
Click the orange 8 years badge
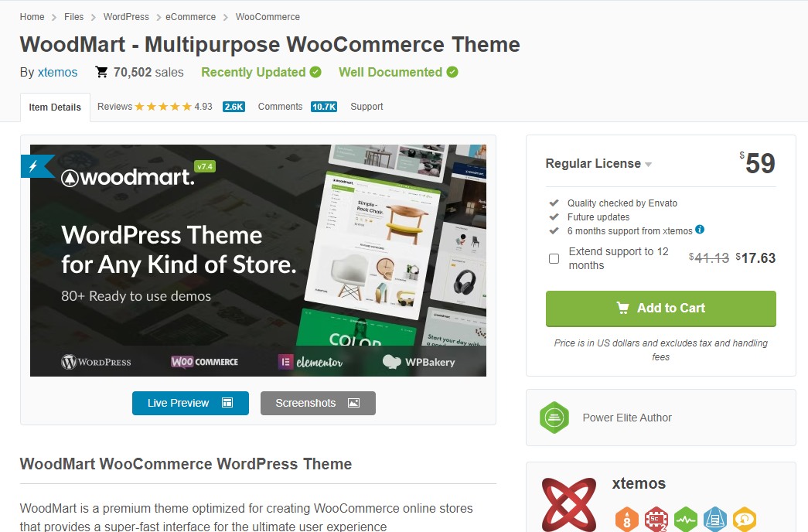click(x=626, y=520)
